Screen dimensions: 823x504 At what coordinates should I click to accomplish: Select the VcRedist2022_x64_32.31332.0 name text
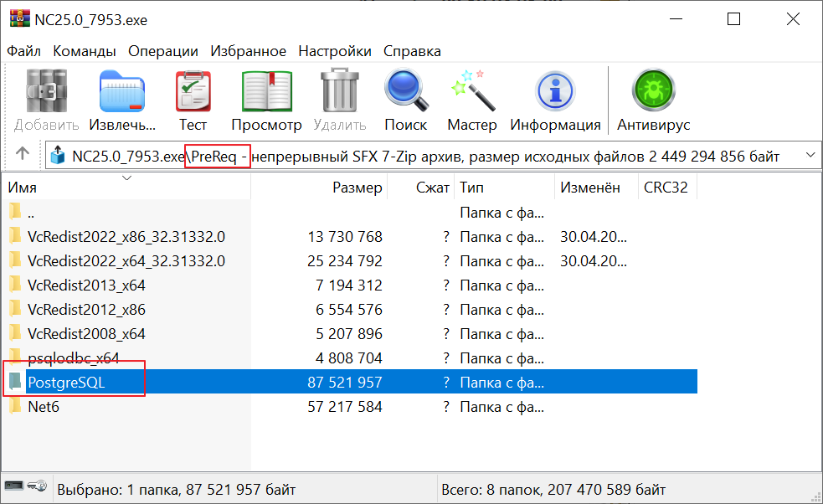pyautogui.click(x=126, y=261)
